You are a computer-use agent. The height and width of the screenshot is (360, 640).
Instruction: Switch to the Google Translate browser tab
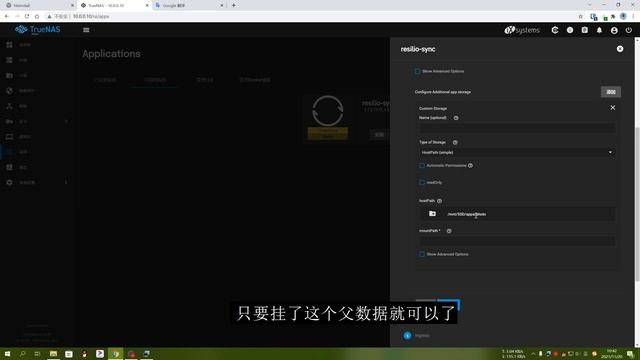189,6
